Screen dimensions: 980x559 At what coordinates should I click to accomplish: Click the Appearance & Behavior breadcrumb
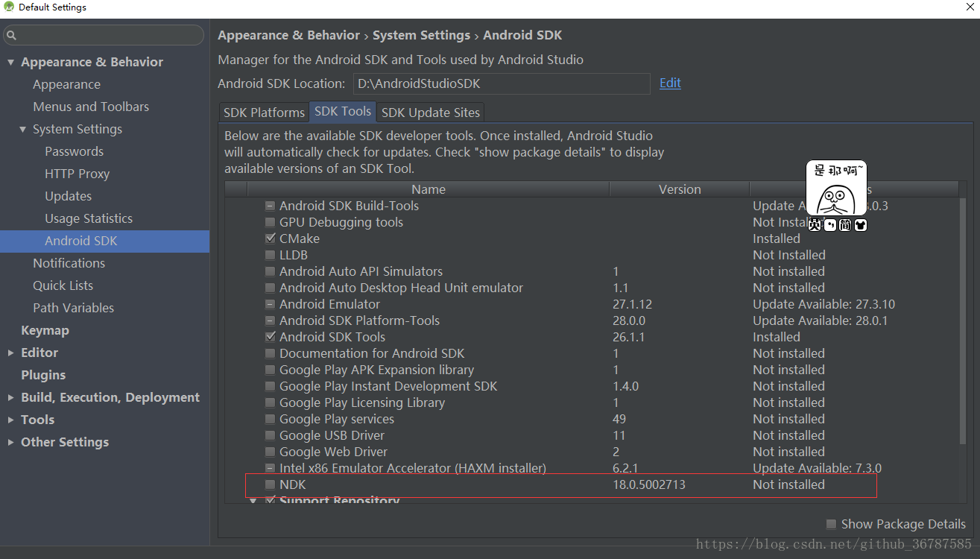(x=288, y=35)
